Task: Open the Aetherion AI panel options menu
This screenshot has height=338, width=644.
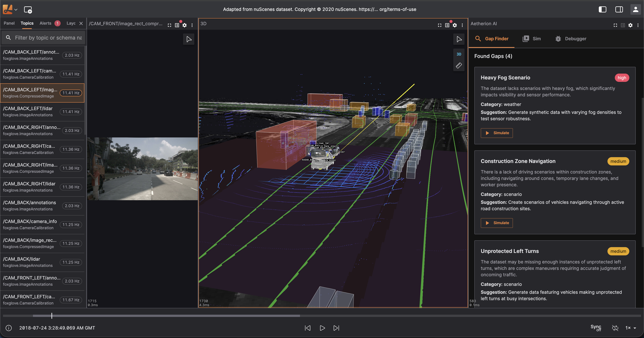Action: 638,25
